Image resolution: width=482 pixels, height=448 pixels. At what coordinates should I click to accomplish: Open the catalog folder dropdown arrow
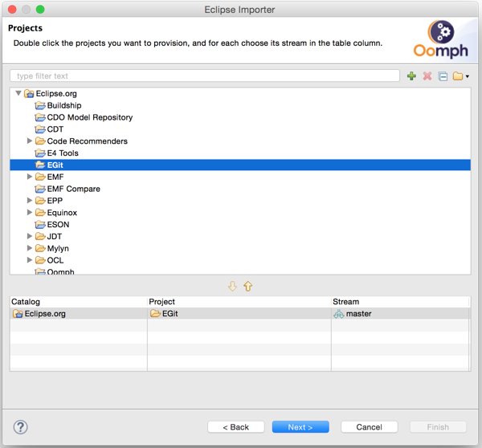pyautogui.click(x=467, y=77)
